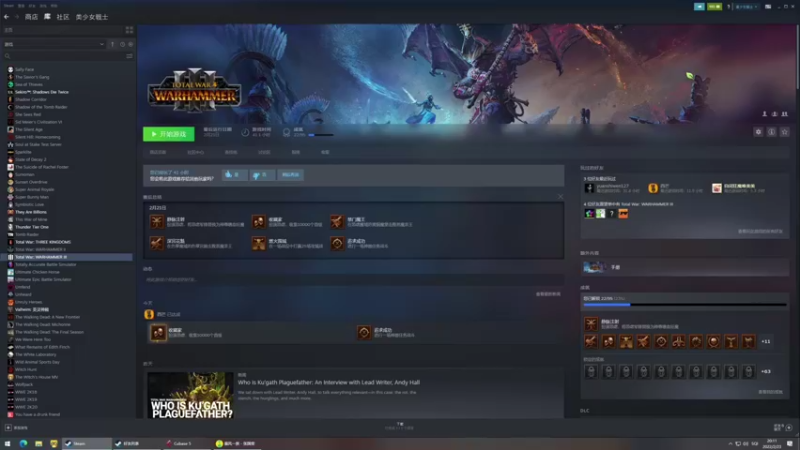Open the 美少女戰士 profile tab
This screenshot has height=450, width=800.
(x=92, y=17)
